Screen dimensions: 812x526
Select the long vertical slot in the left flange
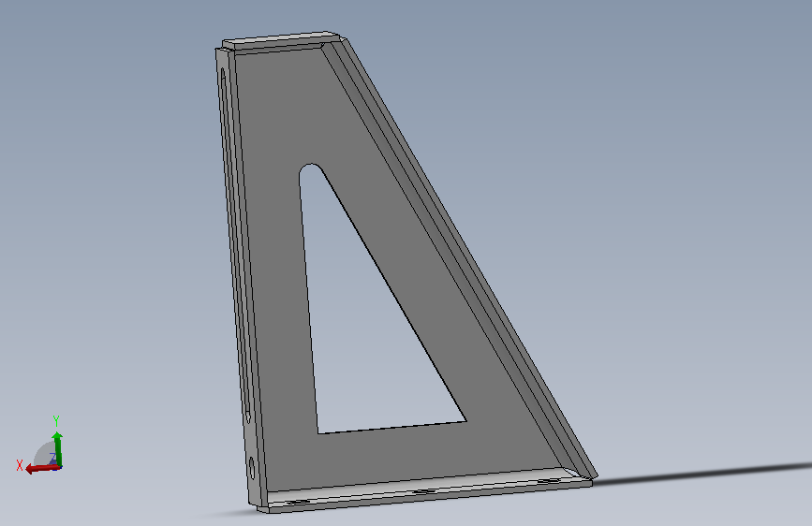click(235, 244)
